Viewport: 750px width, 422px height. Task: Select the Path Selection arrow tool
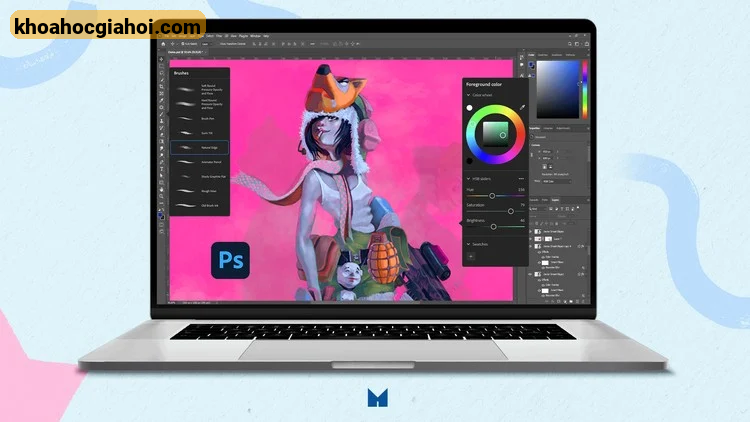pyautogui.click(x=161, y=175)
